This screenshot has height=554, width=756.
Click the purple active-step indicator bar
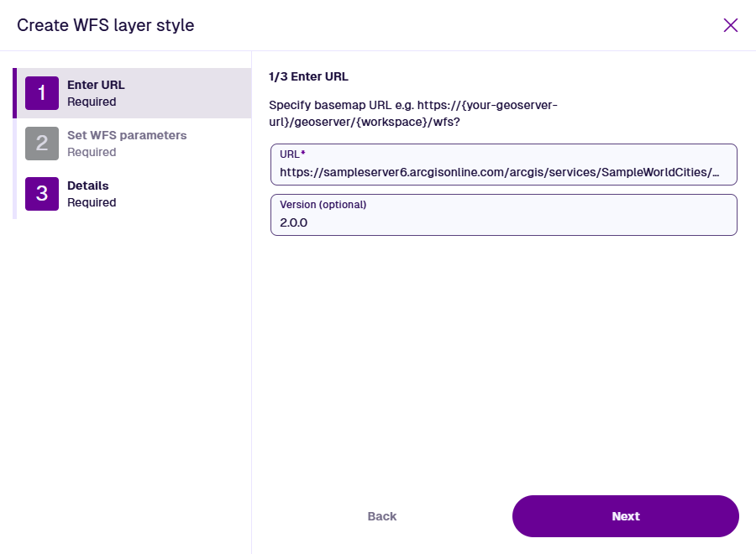point(14,93)
